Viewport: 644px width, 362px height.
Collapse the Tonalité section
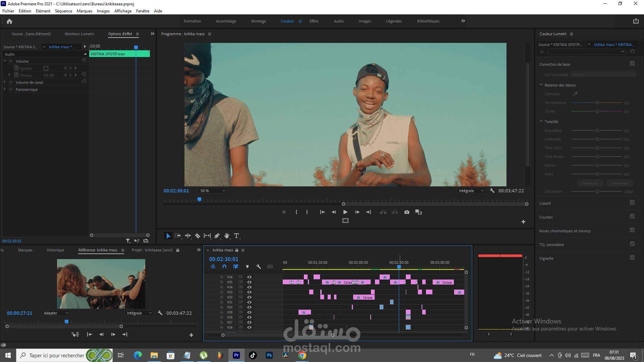(541, 121)
